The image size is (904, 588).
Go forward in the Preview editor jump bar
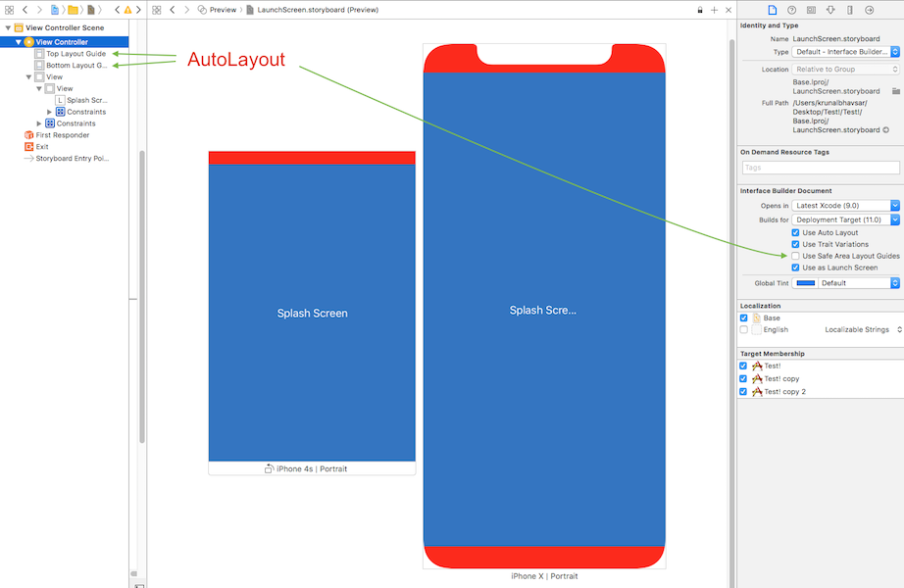(x=186, y=10)
